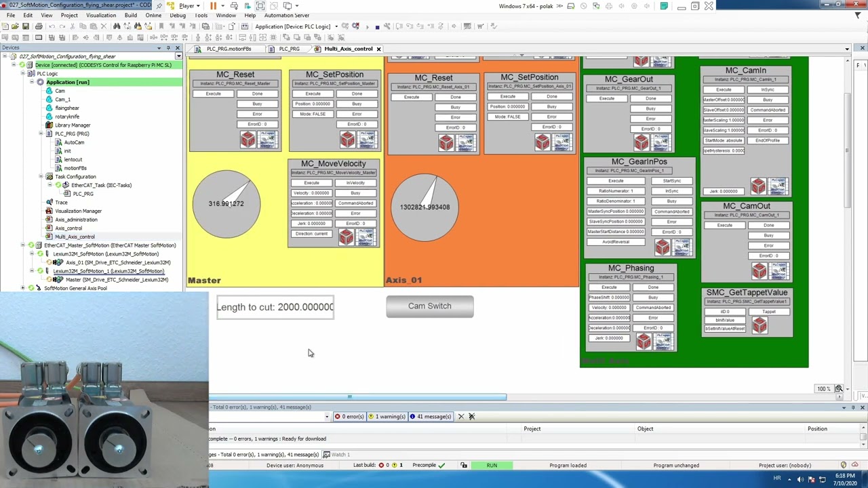This screenshot has height=488, width=868.
Task: Toggle the 1 warning(s) filter button
Action: click(x=387, y=416)
